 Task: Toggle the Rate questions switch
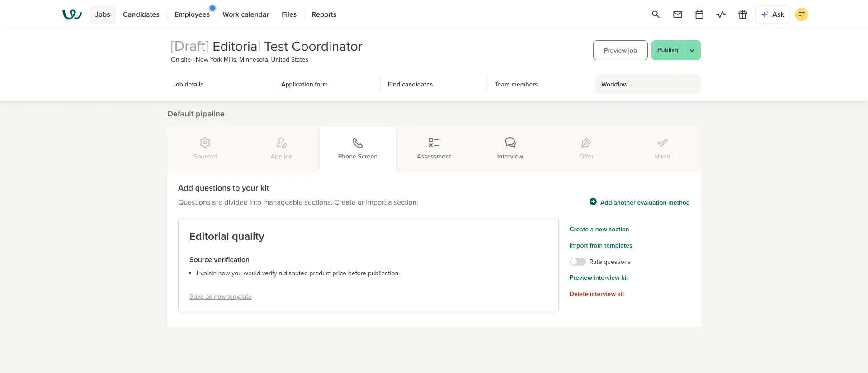[577, 262]
